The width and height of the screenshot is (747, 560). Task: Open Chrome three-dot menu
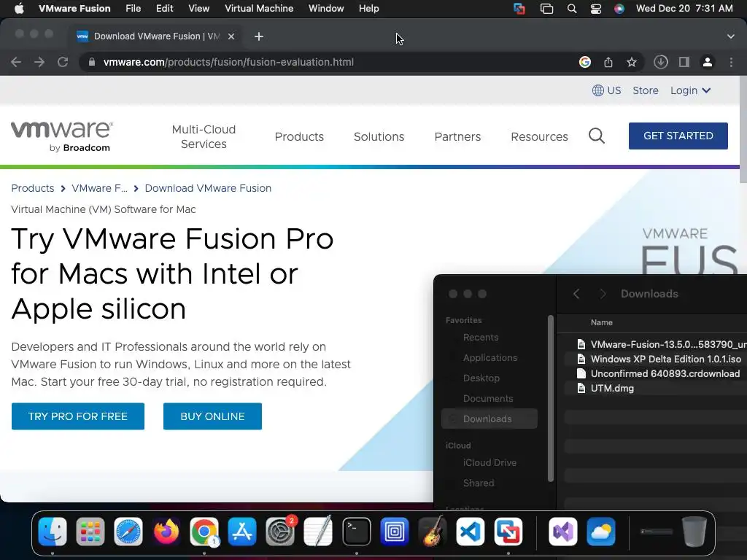(x=731, y=62)
